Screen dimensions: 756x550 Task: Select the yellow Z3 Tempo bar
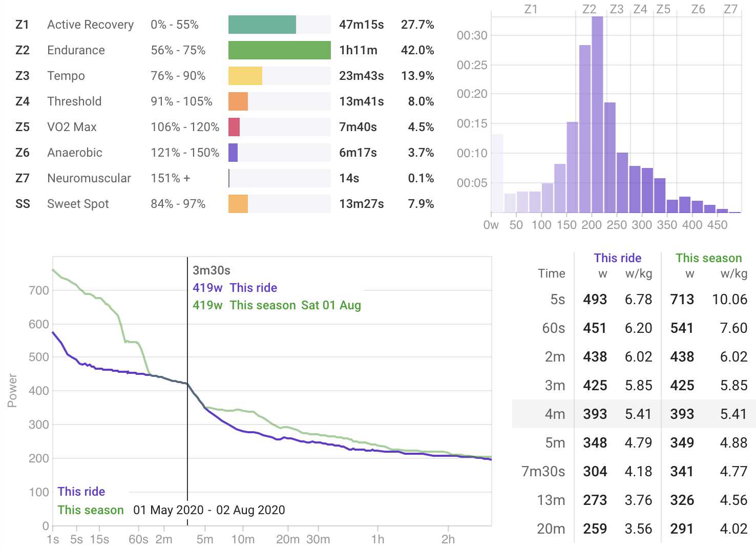[245, 76]
